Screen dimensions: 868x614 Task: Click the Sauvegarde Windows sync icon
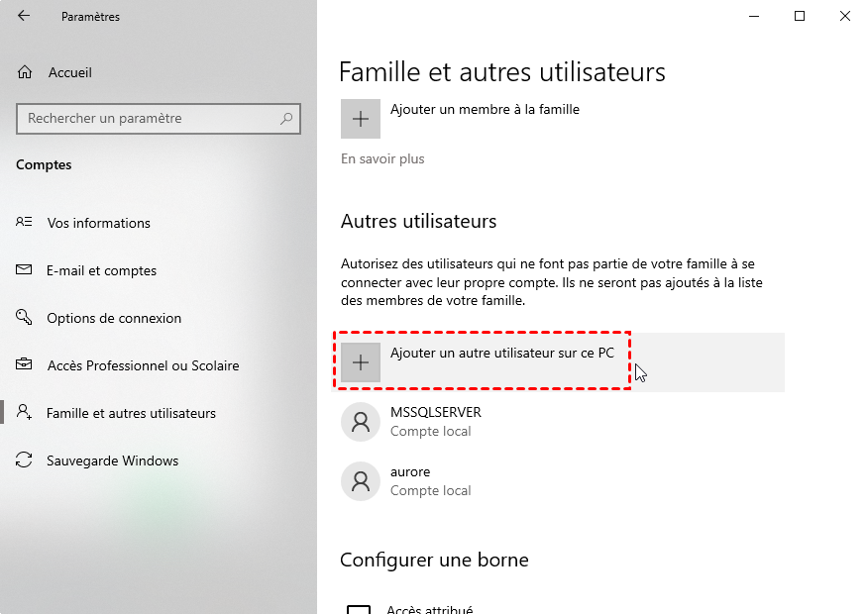point(24,460)
